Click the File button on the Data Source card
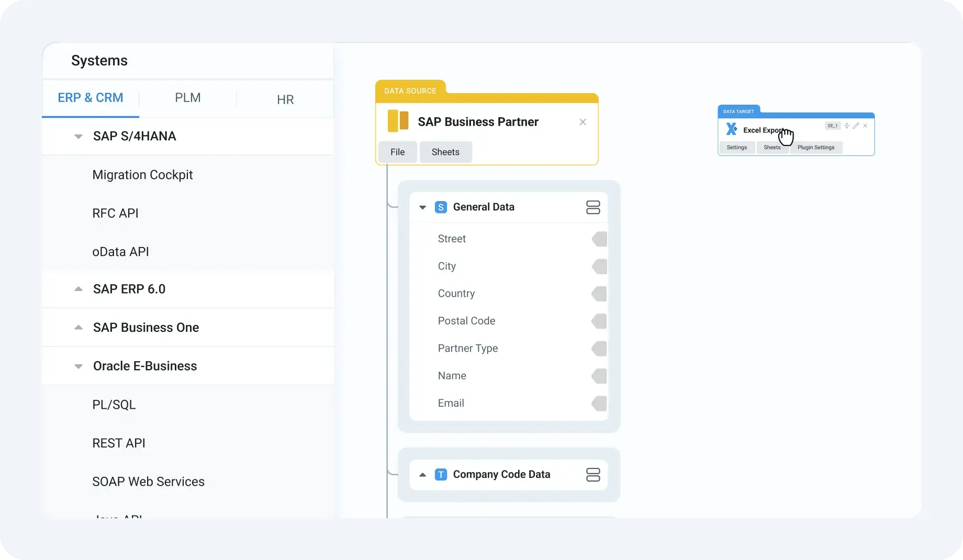 [397, 152]
